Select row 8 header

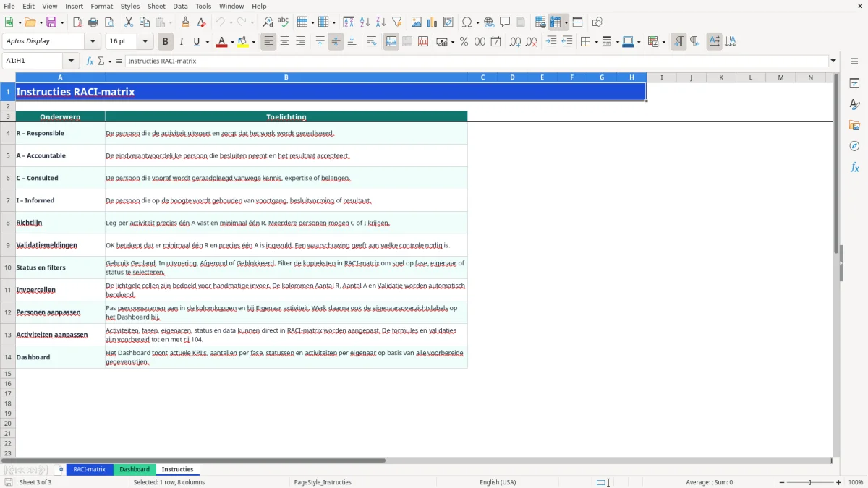tap(8, 223)
